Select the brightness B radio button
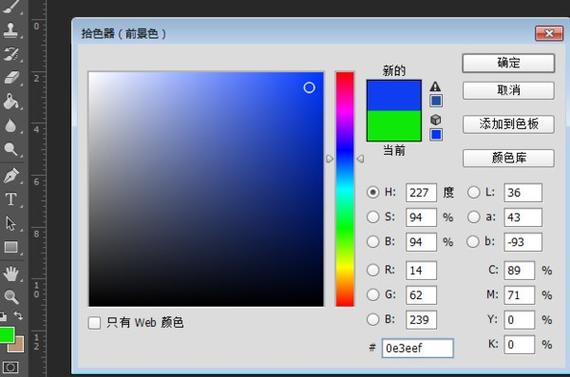 373,241
